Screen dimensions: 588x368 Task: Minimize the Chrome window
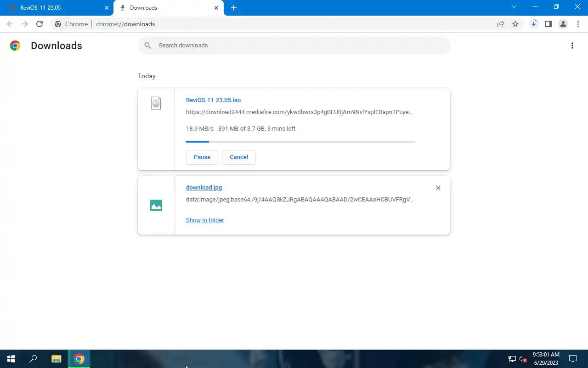[x=535, y=7]
